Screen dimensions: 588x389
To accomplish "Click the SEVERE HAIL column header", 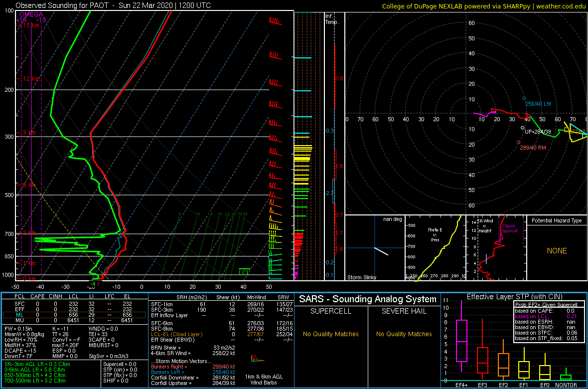I will click(x=404, y=312).
